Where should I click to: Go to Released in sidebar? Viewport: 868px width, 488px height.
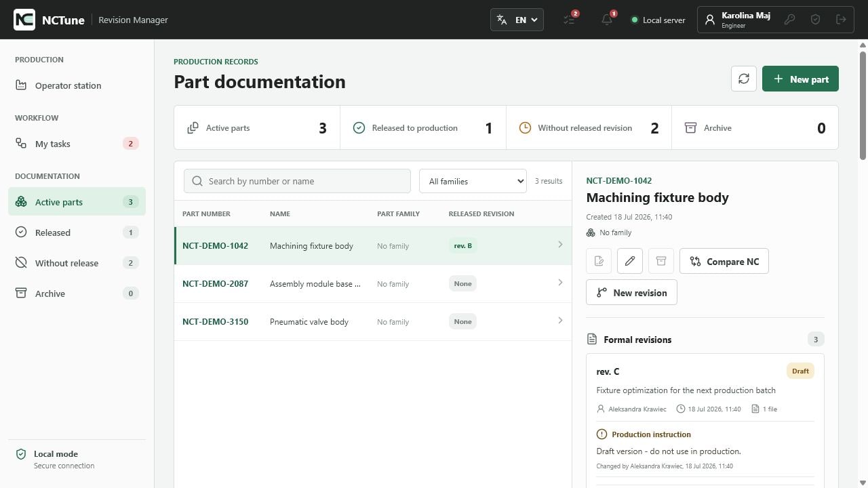click(x=77, y=232)
